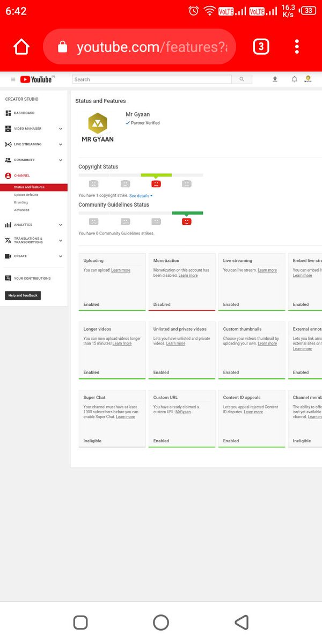This screenshot has width=322, height=644.
Task: Go to YouTube home via logo
Action: (x=36, y=79)
